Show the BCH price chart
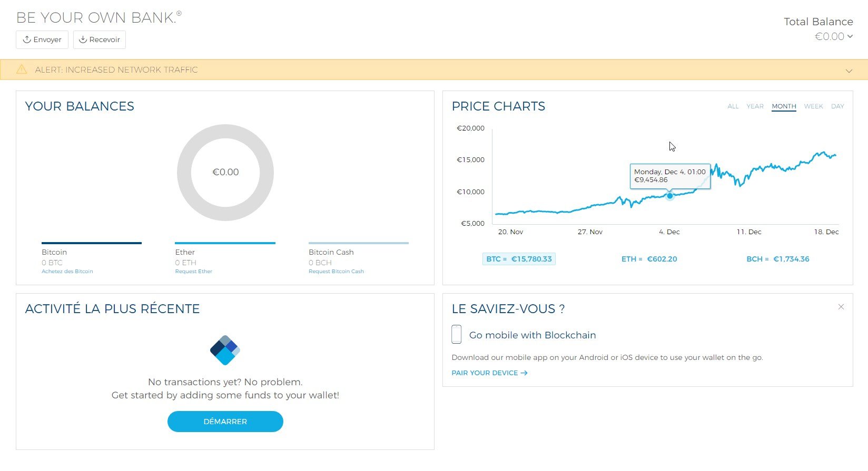 (x=777, y=259)
